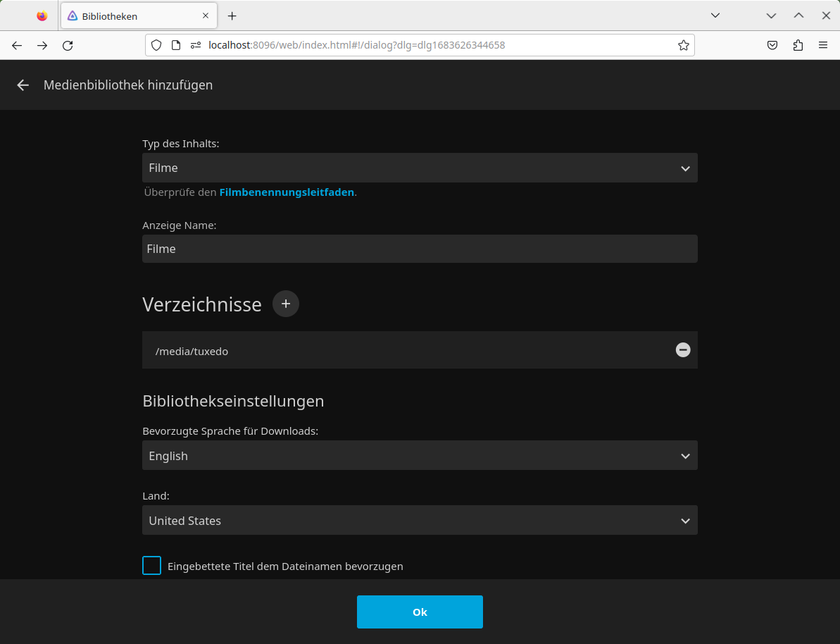The height and width of the screenshot is (644, 840).
Task: Click the save-to-Pocket icon
Action: [x=772, y=45]
